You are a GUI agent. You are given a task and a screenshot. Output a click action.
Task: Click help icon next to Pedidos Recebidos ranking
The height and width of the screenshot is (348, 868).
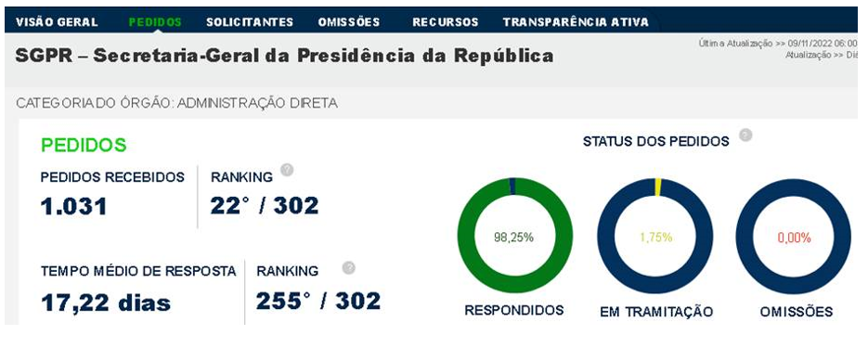(x=287, y=170)
